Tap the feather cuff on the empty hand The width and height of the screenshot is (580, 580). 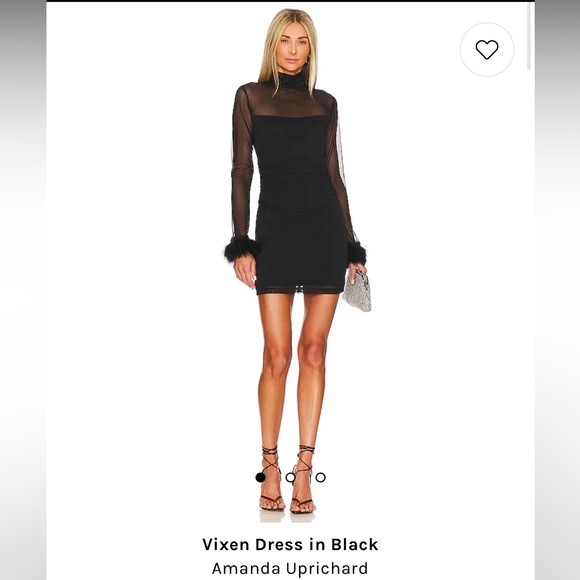pyautogui.click(x=242, y=249)
